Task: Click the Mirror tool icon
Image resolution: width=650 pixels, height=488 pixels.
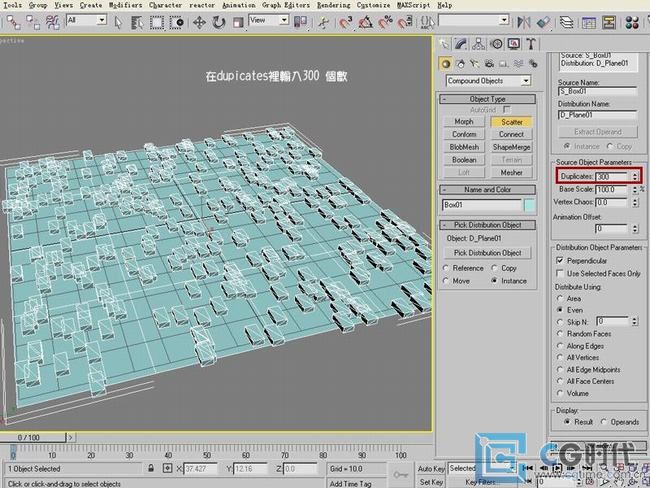Action: (524, 22)
